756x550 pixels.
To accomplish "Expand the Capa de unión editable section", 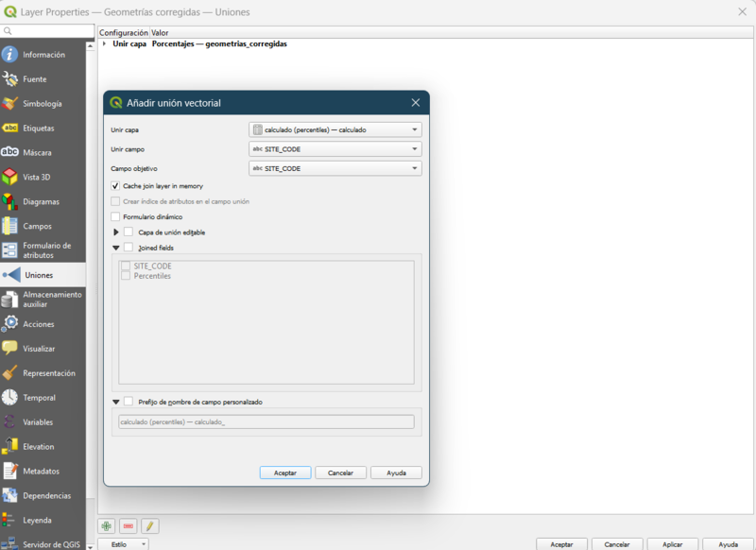I will pyautogui.click(x=116, y=232).
